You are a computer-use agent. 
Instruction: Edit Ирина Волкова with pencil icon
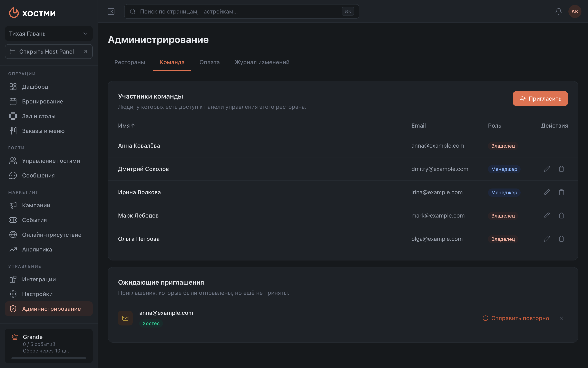547,192
